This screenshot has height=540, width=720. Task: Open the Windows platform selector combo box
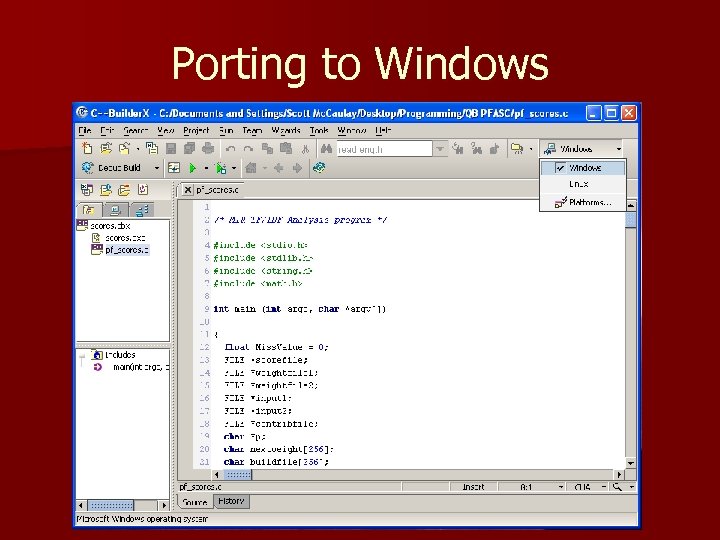[x=582, y=149]
